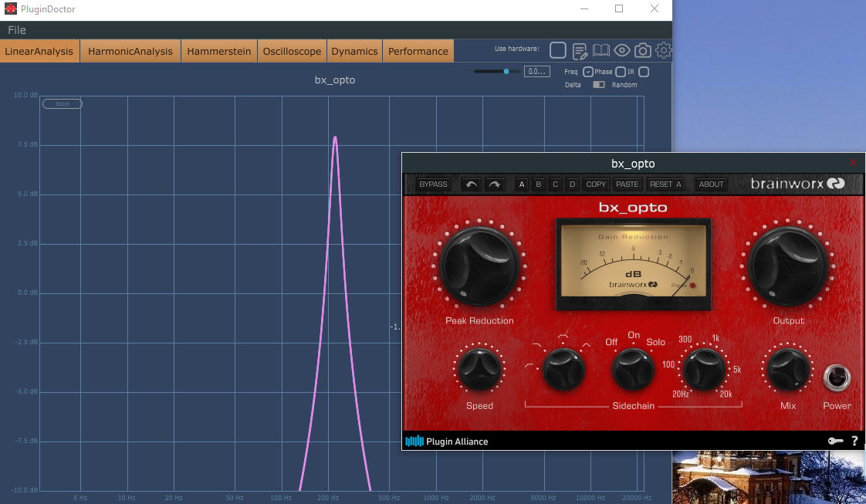Screen dimensions: 866x504
Task: Click the sidechain 'Off' label
Action: pyautogui.click(x=611, y=342)
